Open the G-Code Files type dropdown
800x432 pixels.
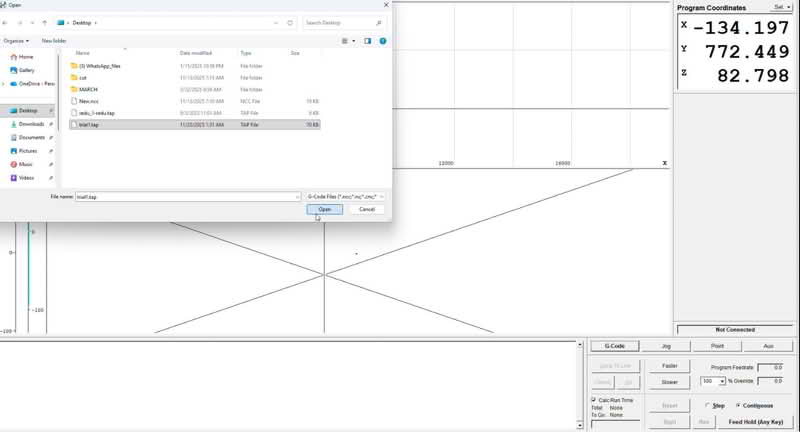pyautogui.click(x=345, y=197)
